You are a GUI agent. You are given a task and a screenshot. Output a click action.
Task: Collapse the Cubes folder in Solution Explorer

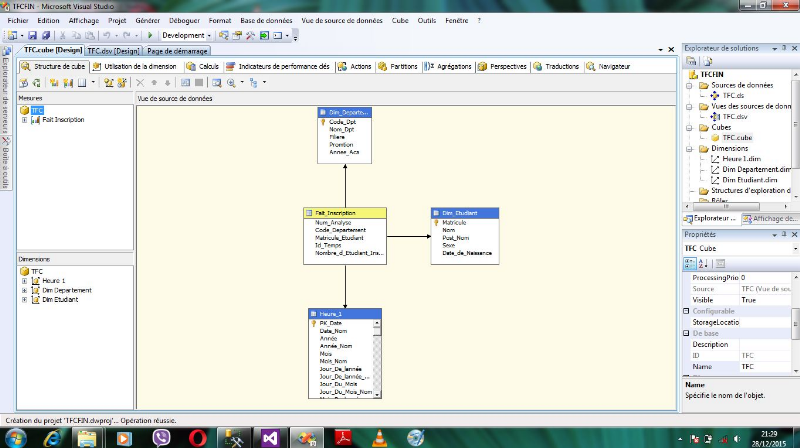tap(689, 127)
